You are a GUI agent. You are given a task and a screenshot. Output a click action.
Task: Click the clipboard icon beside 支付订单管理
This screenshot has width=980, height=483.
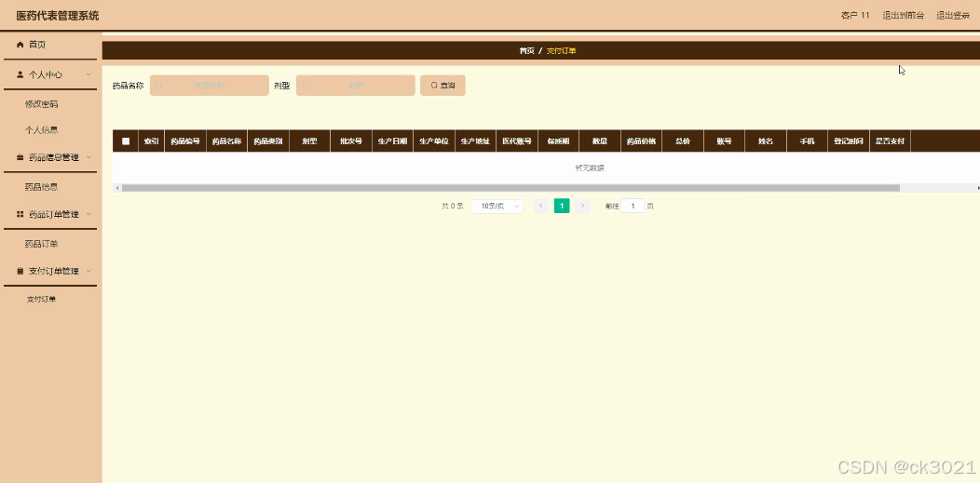20,271
